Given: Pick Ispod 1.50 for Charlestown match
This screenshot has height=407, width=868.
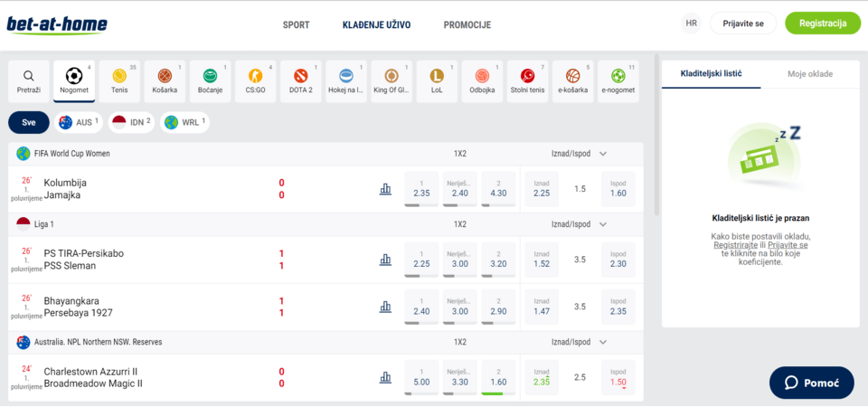Looking at the screenshot, I should pos(618,378).
